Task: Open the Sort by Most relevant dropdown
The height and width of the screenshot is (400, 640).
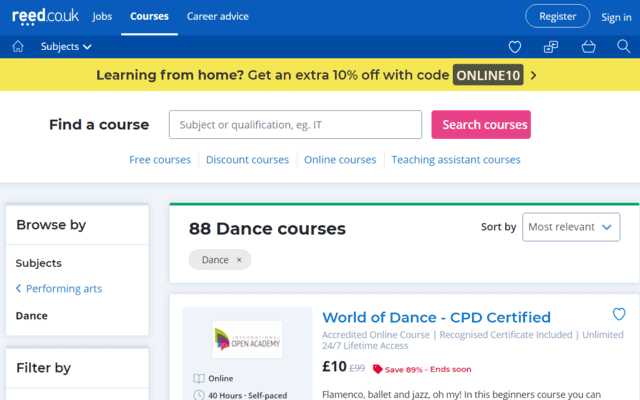Action: (x=571, y=227)
